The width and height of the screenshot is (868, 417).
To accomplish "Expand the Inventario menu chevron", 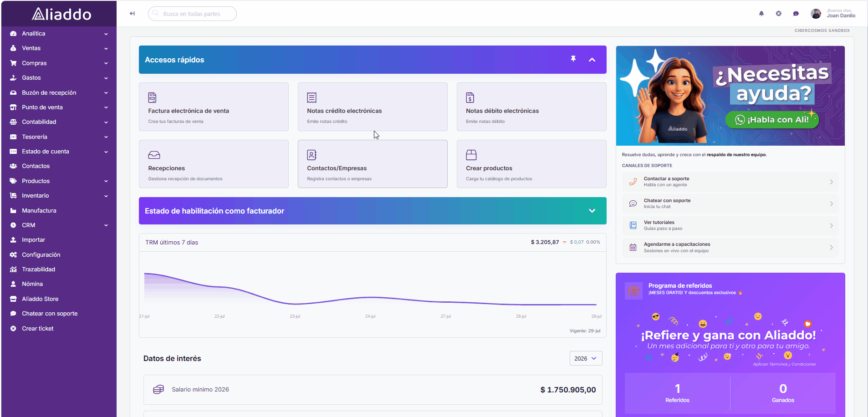I will [x=106, y=196].
